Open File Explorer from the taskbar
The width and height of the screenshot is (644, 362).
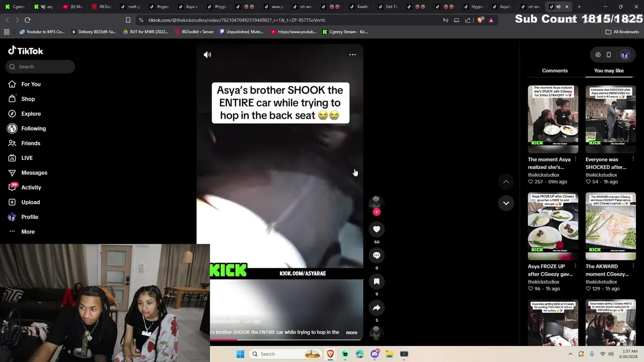[x=389, y=354]
